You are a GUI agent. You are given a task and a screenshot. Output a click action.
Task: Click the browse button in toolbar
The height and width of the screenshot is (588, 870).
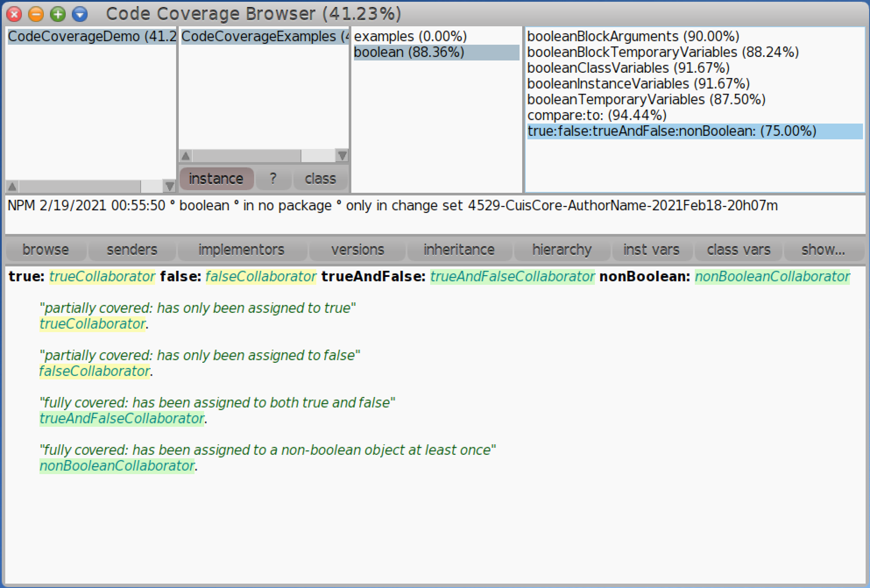pos(44,249)
